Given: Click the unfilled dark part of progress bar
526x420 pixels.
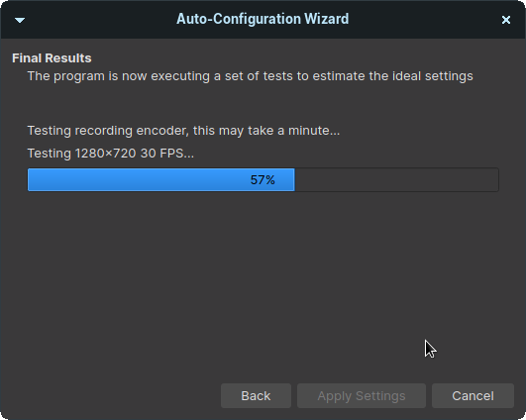Looking at the screenshot, I should coord(396,180).
